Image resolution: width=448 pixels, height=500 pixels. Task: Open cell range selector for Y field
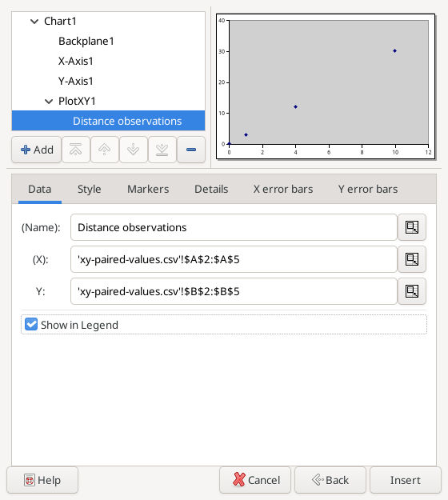(412, 291)
